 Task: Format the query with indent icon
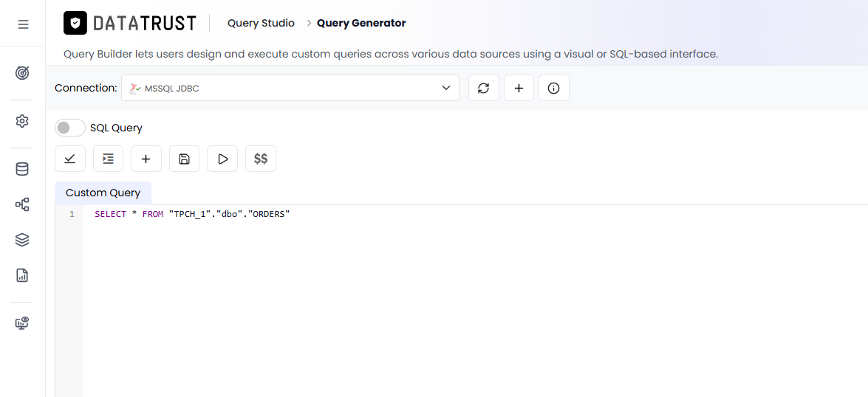click(x=108, y=159)
